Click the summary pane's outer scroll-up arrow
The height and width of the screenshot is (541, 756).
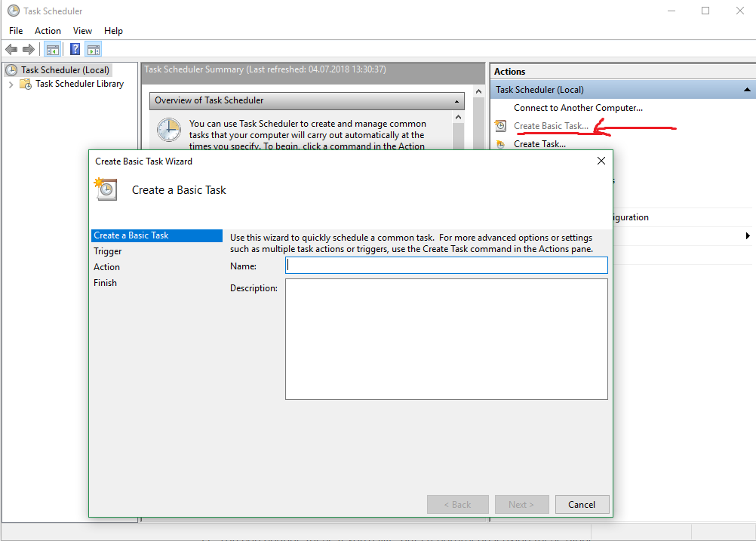pos(478,91)
